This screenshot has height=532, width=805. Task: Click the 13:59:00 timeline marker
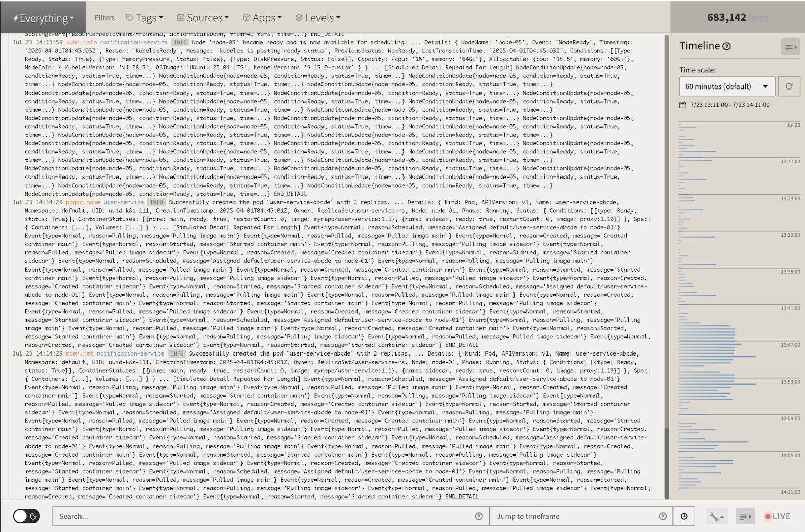point(790,418)
